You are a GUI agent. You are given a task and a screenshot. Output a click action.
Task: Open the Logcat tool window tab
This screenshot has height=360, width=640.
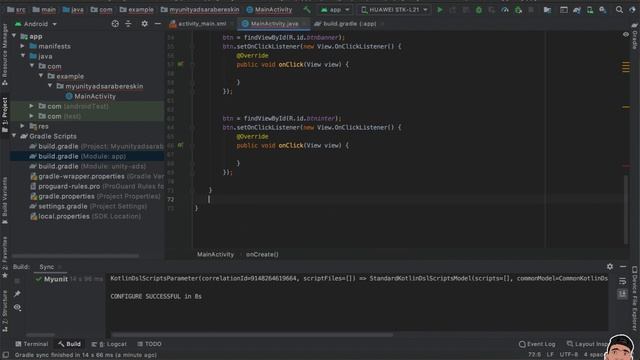(109, 344)
